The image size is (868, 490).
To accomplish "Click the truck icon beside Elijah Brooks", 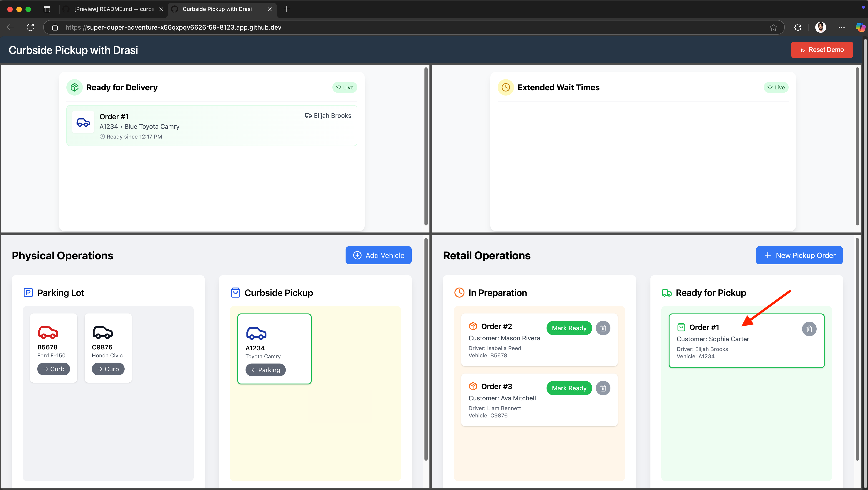I will [308, 115].
